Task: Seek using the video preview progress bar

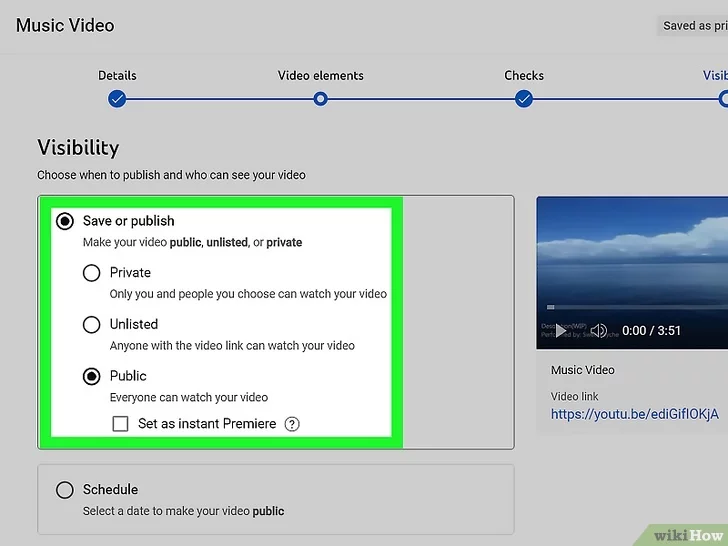Action: tap(640, 307)
